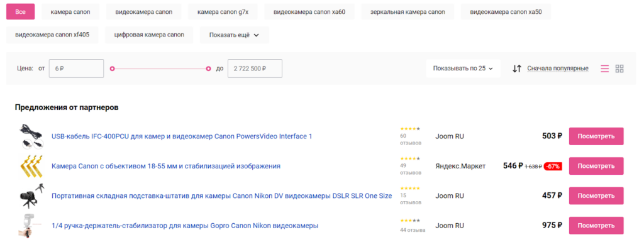Open Камера Canon 18-55 мм product link

[x=166, y=166]
